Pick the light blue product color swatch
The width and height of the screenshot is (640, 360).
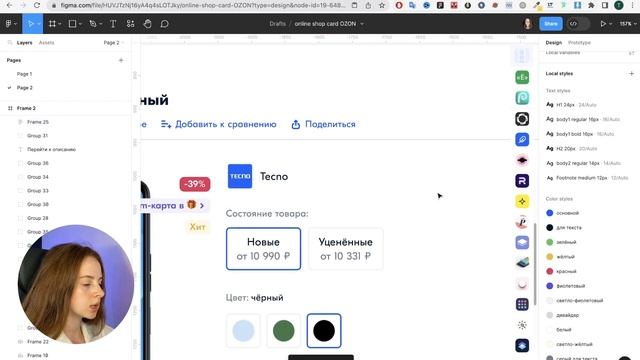pyautogui.click(x=243, y=331)
